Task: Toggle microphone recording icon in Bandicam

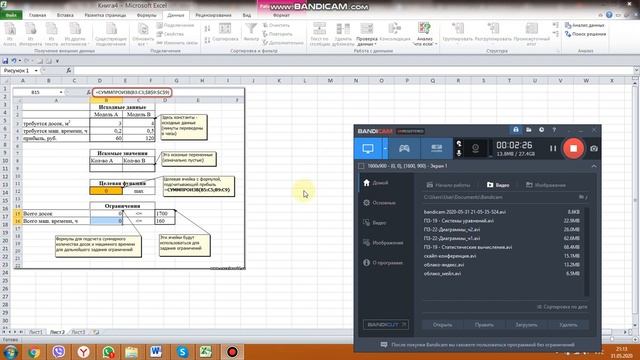Action: tap(459, 153)
